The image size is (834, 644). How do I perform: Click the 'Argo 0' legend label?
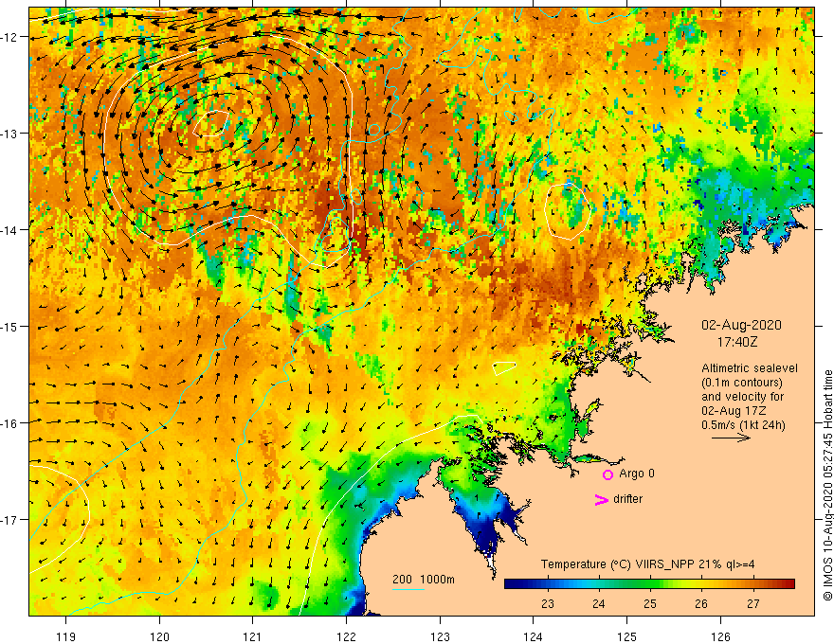pyautogui.click(x=637, y=474)
